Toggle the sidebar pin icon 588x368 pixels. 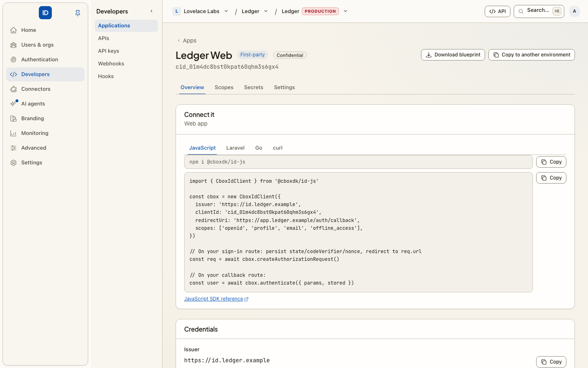click(x=78, y=13)
